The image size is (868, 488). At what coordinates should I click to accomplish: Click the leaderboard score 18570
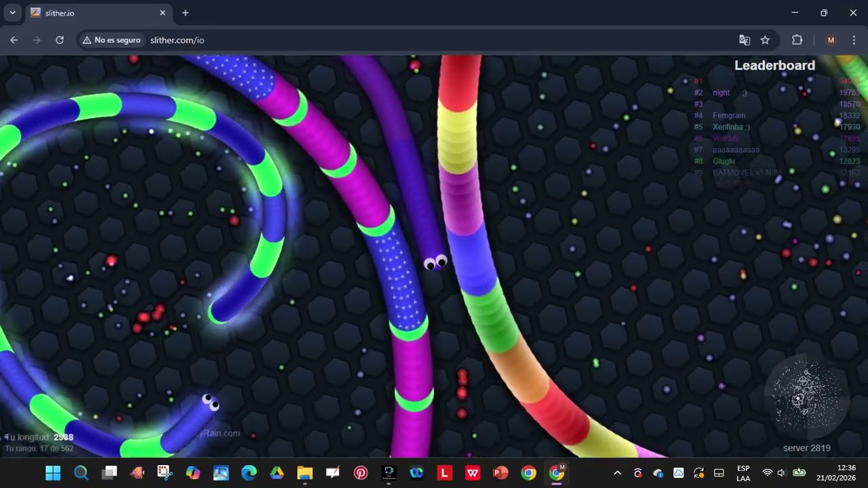[850, 104]
